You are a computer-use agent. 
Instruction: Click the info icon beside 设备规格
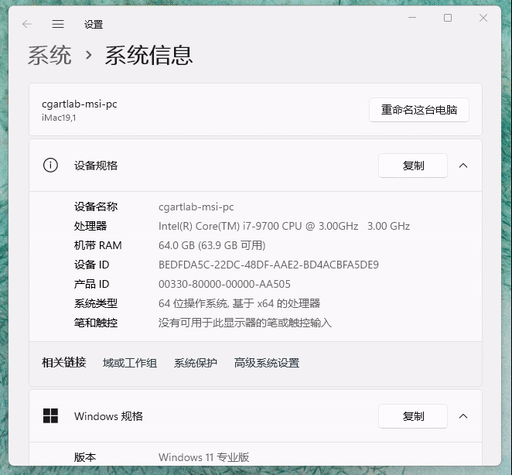click(50, 165)
